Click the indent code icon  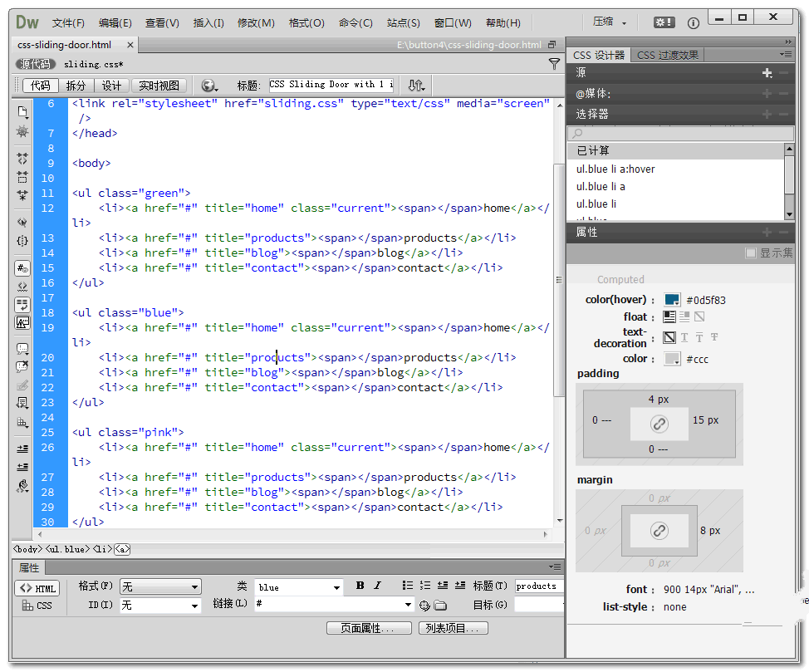22,449
